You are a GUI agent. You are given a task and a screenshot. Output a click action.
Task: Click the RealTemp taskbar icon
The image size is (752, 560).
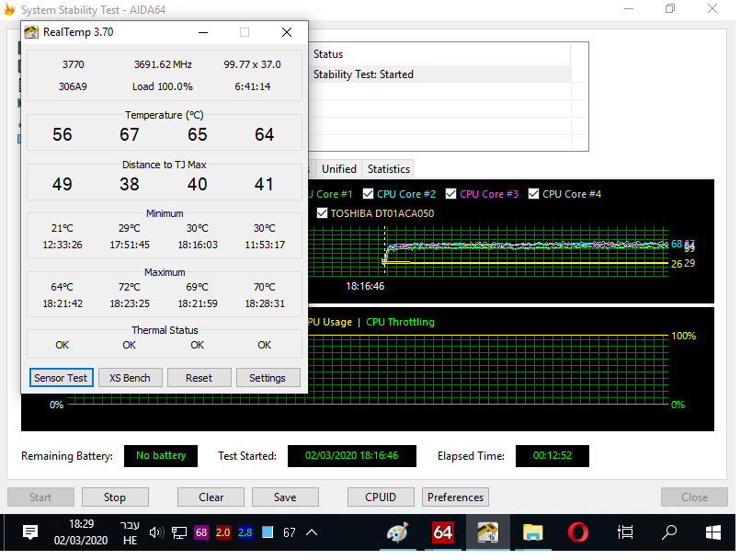point(488,532)
